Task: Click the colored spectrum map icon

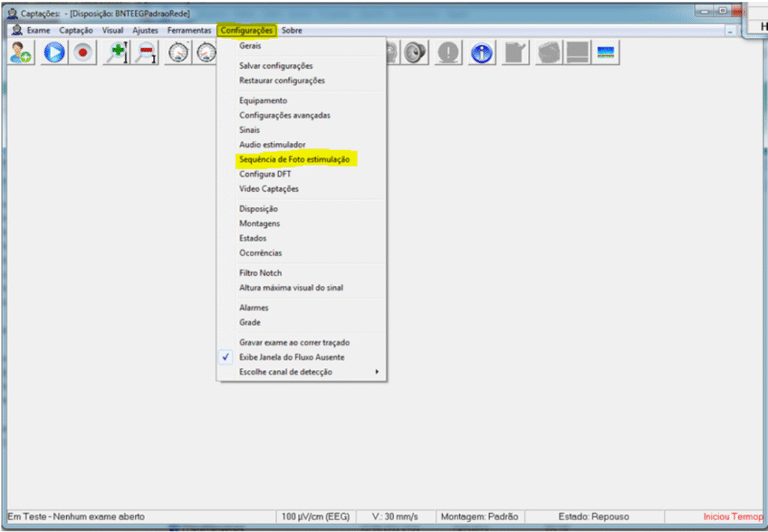Action: pos(605,52)
